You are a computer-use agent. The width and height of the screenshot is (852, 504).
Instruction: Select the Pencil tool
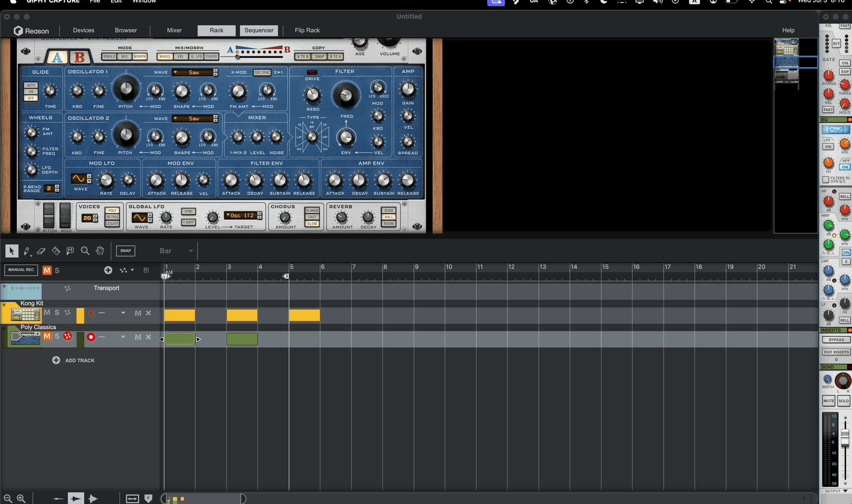(x=27, y=251)
